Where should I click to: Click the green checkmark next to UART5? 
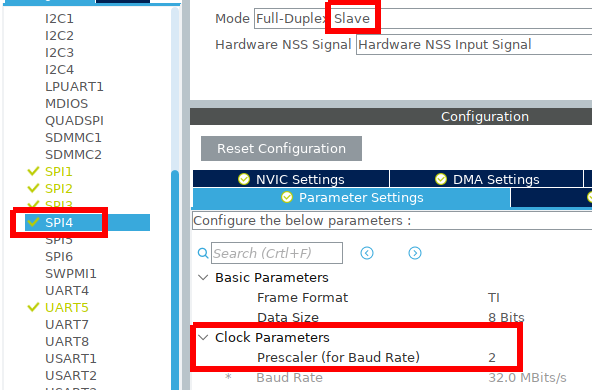pos(33,307)
